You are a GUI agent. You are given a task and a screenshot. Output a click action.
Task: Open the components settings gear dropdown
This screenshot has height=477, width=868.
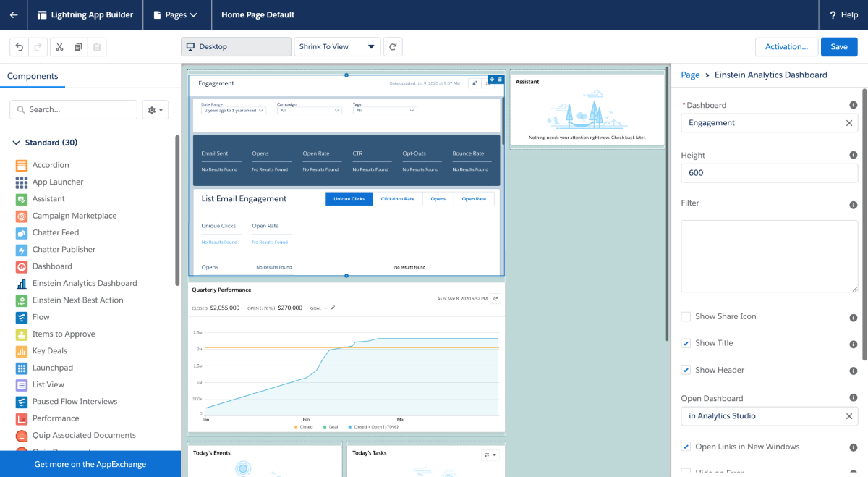(156, 110)
